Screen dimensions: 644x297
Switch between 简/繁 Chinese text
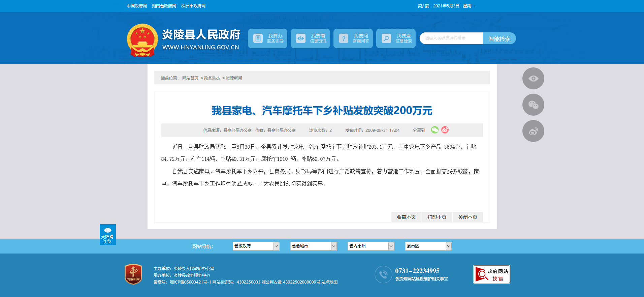pos(423,6)
